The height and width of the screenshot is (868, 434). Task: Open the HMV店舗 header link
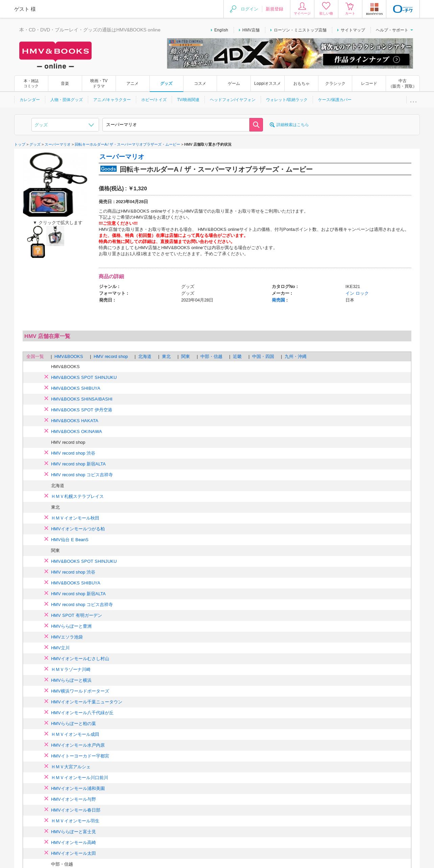pos(251,30)
